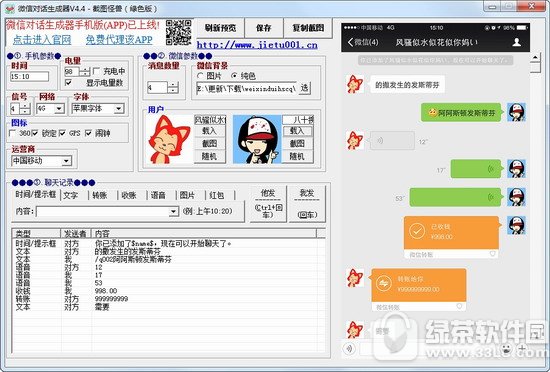Click the green 17" voice message bubble
Screen dimensions: 550x372
(476, 169)
